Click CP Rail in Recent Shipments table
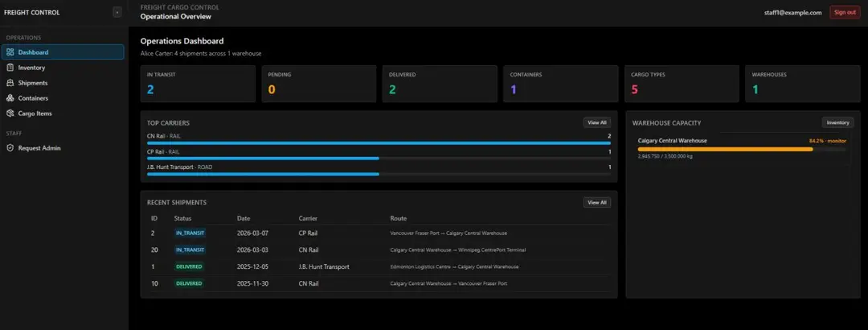 309,233
